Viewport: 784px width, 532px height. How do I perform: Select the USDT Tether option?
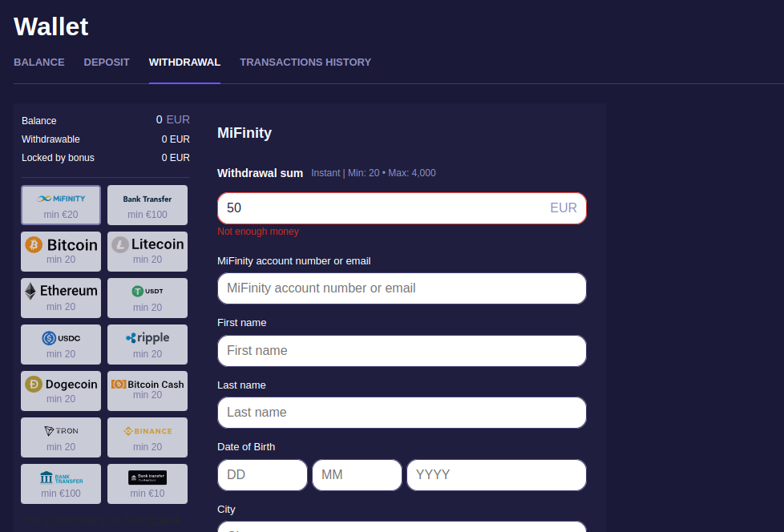coord(148,298)
